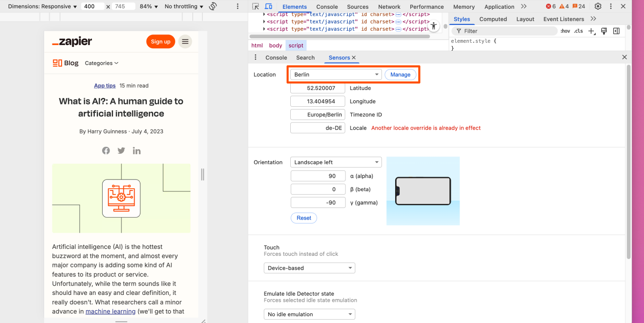Toggle the computed styles sidebar icon

click(616, 31)
